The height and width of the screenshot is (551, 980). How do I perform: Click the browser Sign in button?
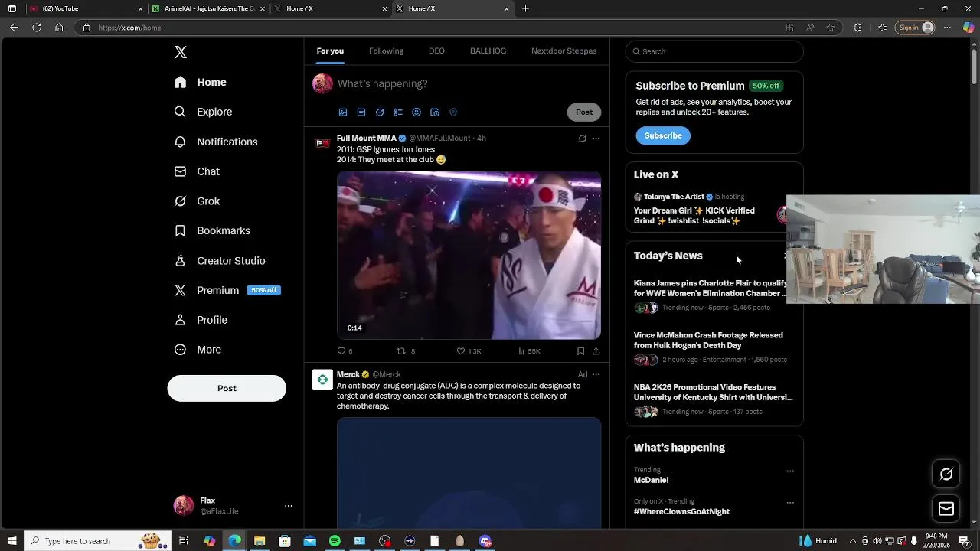click(916, 28)
